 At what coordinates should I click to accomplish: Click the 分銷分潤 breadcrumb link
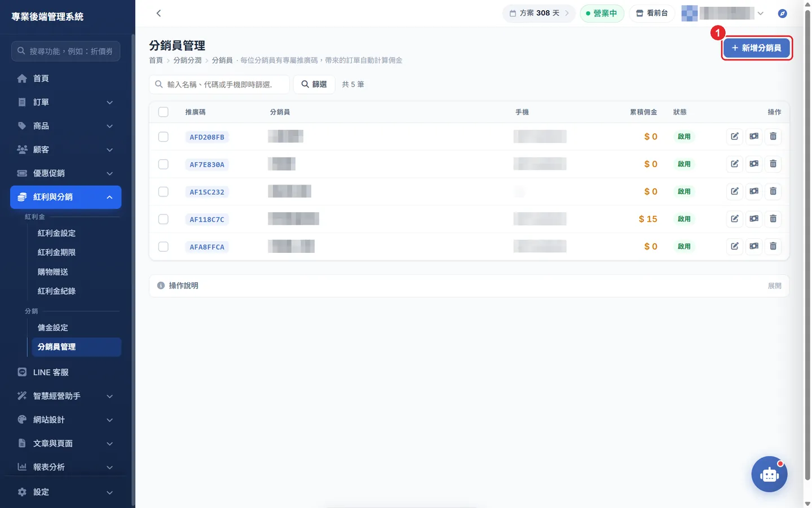click(187, 60)
